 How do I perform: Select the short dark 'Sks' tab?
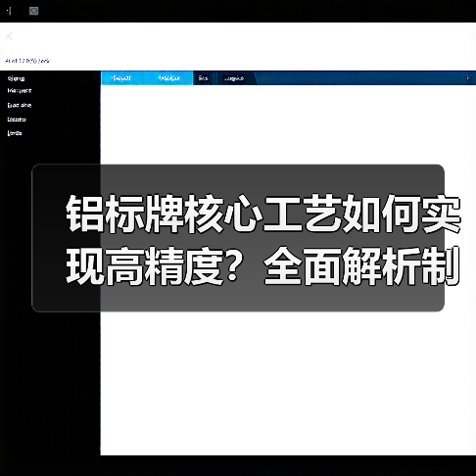click(x=203, y=78)
